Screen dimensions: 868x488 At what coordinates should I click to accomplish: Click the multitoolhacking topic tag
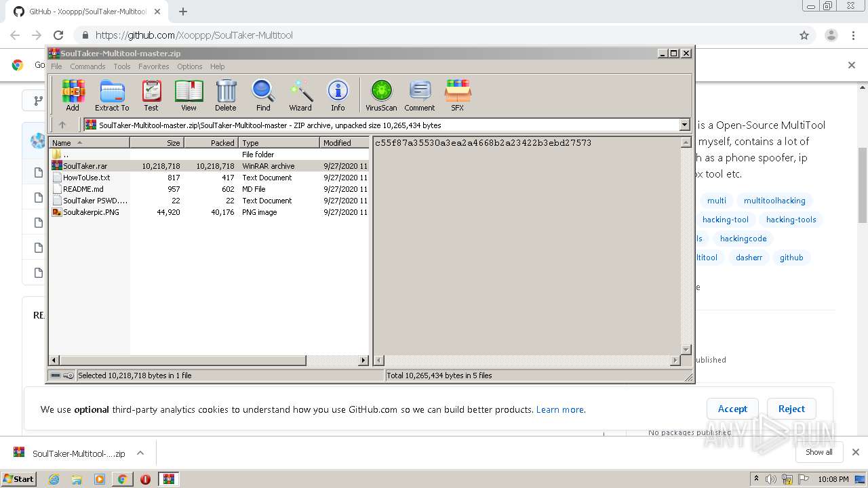(774, 201)
